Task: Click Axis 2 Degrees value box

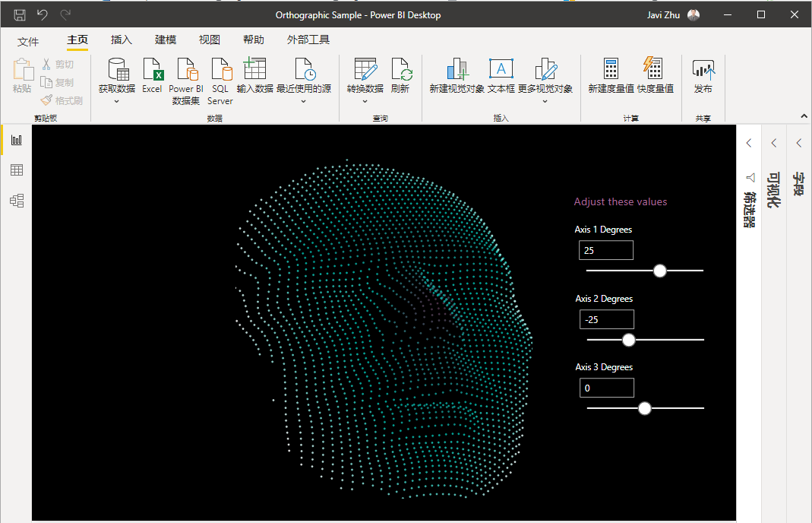Action: pos(607,319)
